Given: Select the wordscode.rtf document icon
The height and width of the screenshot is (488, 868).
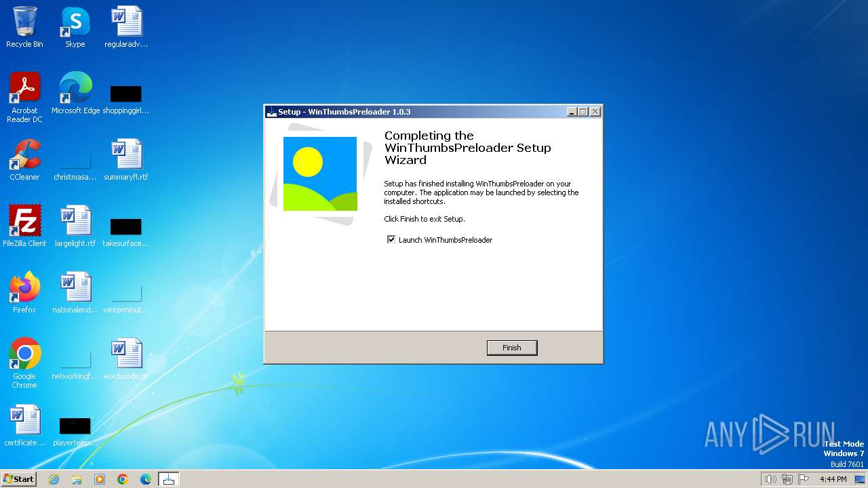Looking at the screenshot, I should click(x=126, y=359).
